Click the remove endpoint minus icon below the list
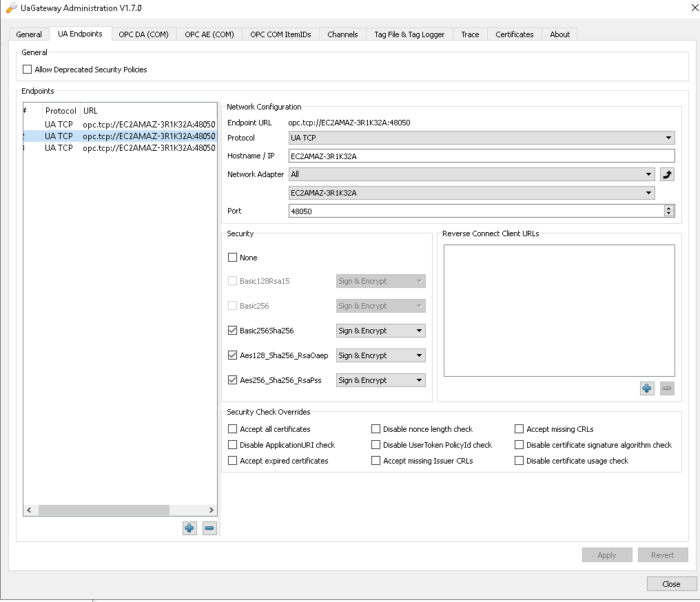700x602 pixels. pos(209,528)
